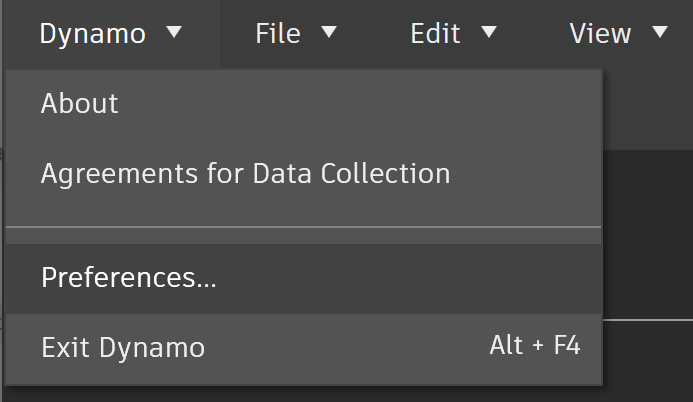Click the toolbar strip below the View menu
Screen dimensions: 693x402
pyautogui.click(x=648, y=108)
